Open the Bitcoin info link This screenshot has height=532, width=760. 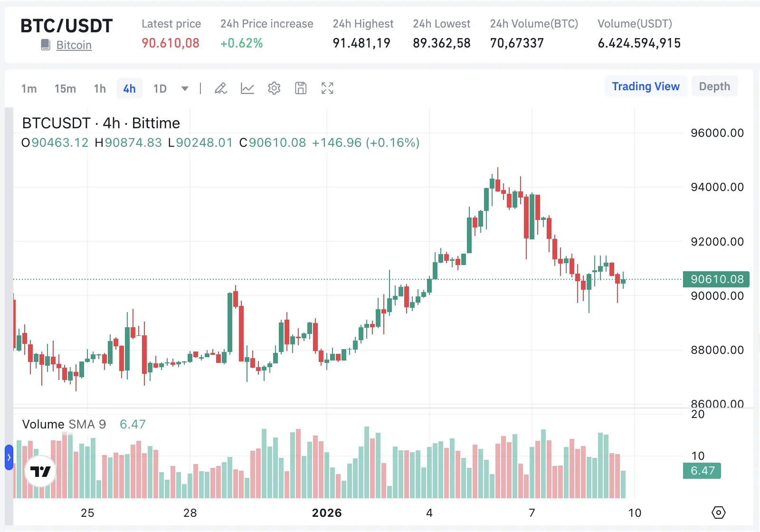pos(74,45)
